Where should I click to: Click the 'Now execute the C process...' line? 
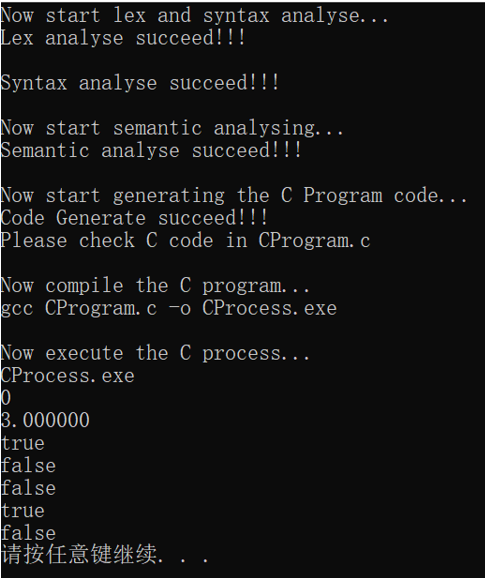pyautogui.click(x=155, y=354)
